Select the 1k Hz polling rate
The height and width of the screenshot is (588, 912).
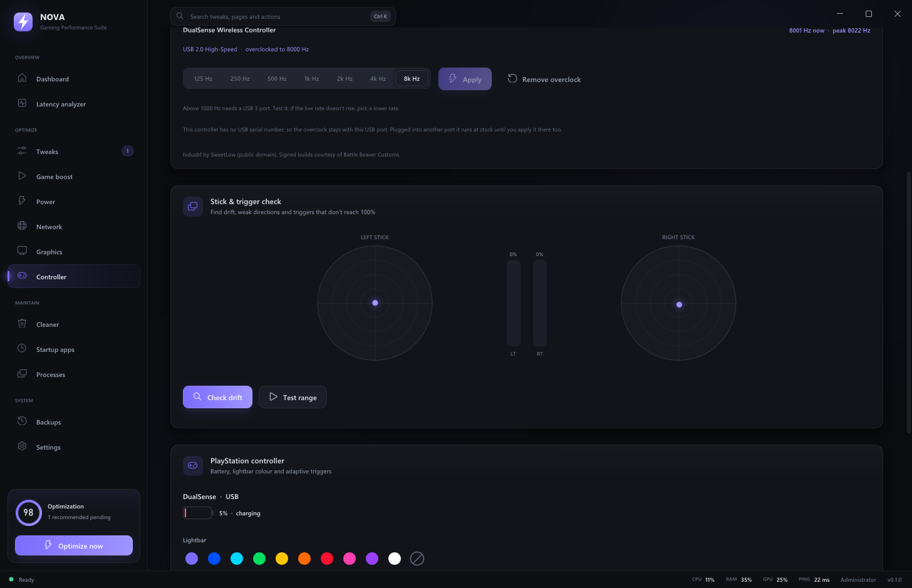[x=311, y=79]
